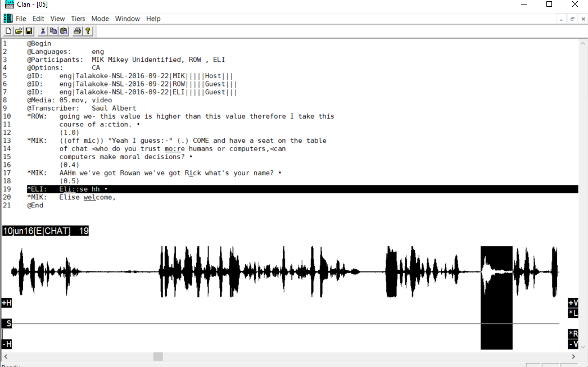Click the New file toolbar icon
The image size is (588, 367).
point(9,31)
